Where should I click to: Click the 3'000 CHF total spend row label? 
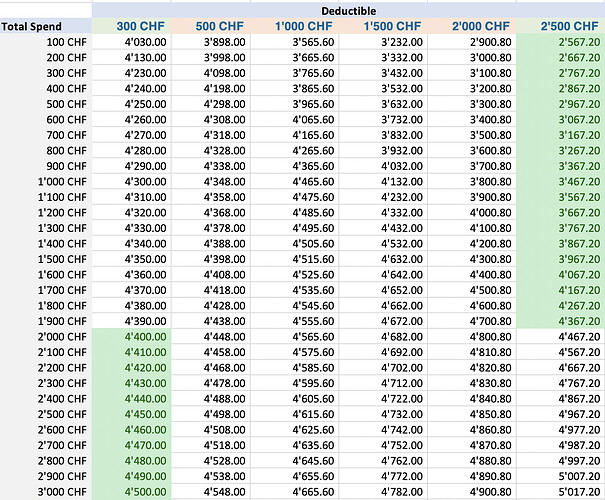[46, 492]
